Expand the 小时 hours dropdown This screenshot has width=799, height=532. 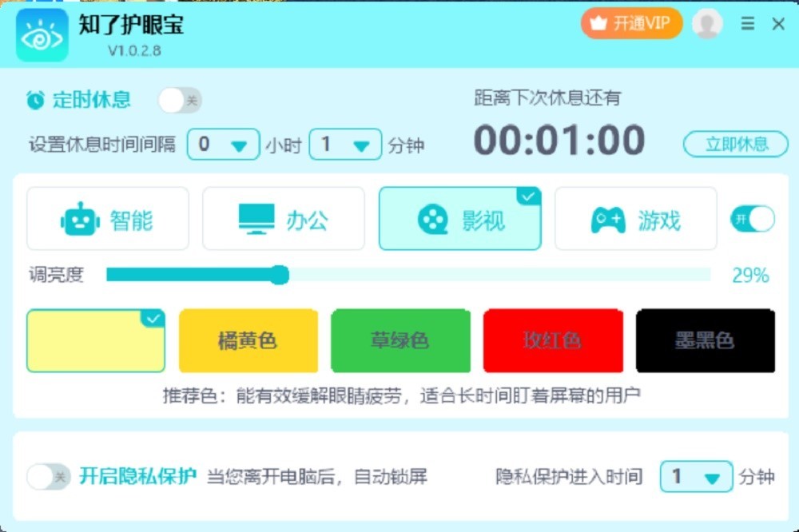223,145
